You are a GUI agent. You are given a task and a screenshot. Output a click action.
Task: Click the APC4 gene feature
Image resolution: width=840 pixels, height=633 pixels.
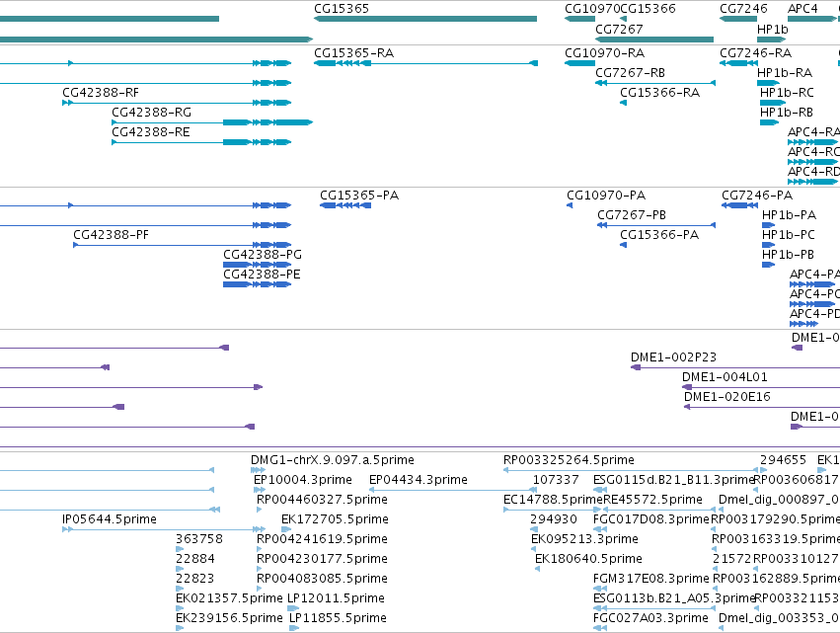(811, 19)
